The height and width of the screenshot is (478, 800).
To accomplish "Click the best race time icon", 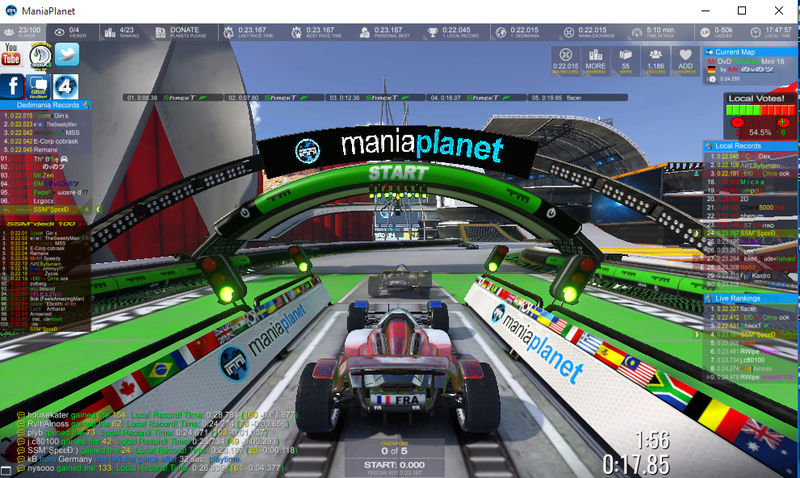I will point(296,33).
